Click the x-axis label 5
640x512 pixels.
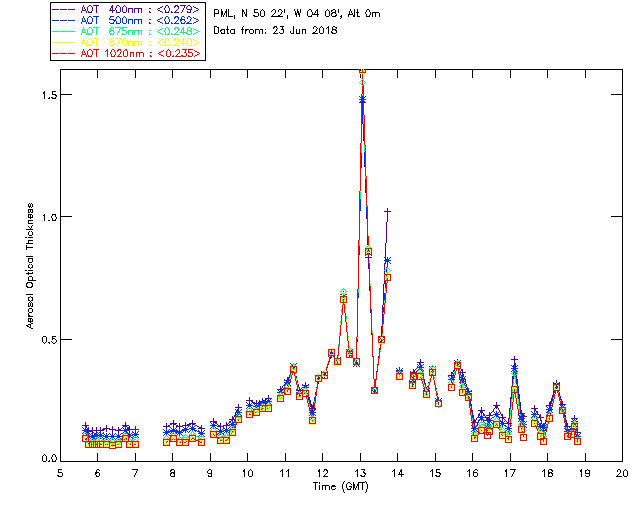pyautogui.click(x=60, y=473)
